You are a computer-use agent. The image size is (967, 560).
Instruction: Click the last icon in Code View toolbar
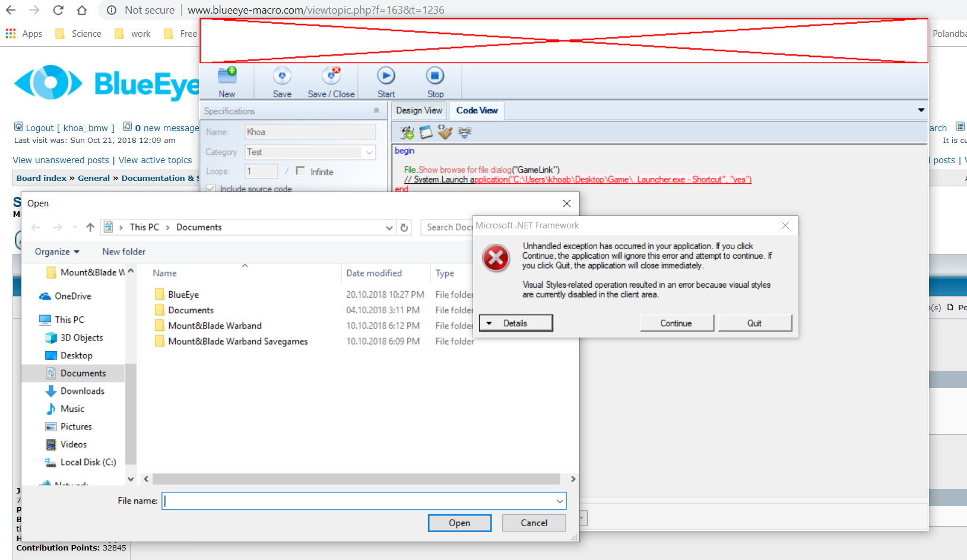(465, 132)
